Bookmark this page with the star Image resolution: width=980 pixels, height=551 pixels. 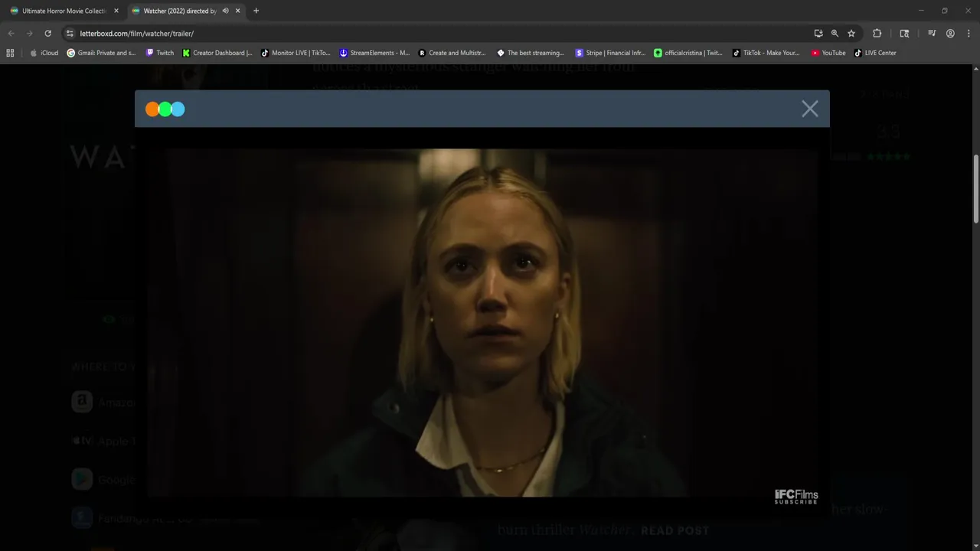pos(851,34)
